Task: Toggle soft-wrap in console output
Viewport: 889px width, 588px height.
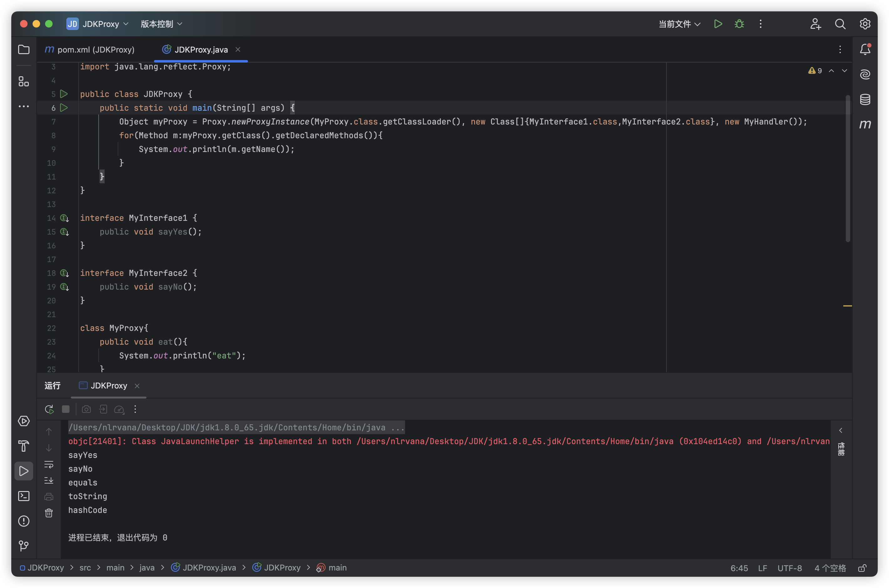Action: point(49,464)
